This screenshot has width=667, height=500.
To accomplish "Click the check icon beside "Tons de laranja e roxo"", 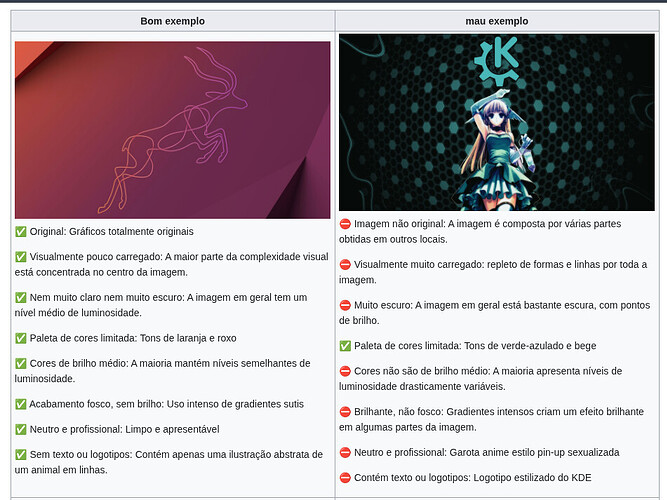I will coord(20,338).
